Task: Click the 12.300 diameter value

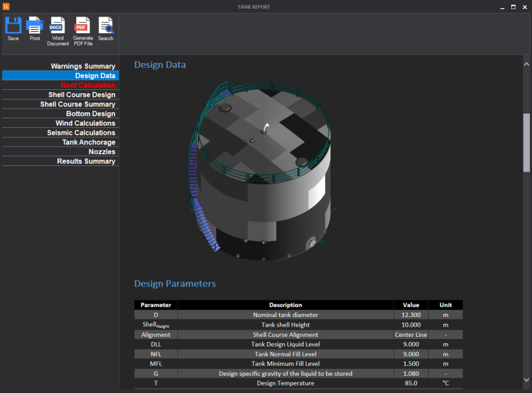Action: coord(411,315)
